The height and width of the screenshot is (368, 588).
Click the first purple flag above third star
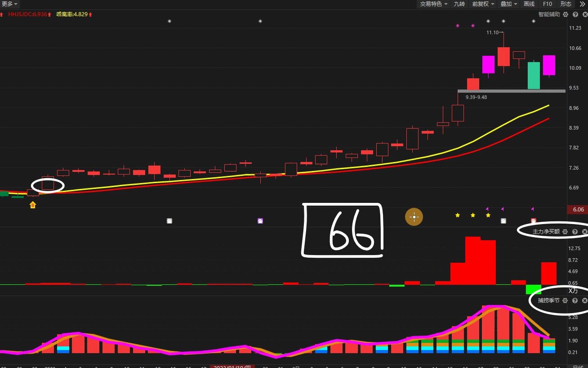[x=487, y=209]
